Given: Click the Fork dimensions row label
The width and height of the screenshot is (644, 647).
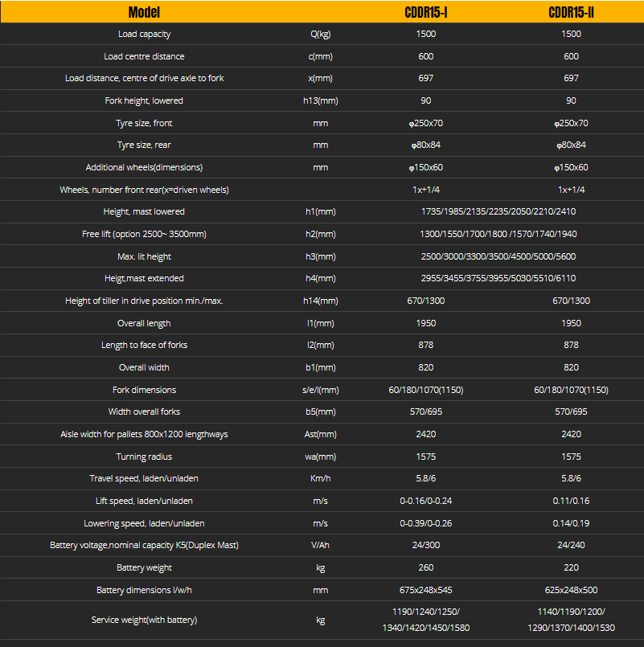Looking at the screenshot, I should tap(144, 390).
